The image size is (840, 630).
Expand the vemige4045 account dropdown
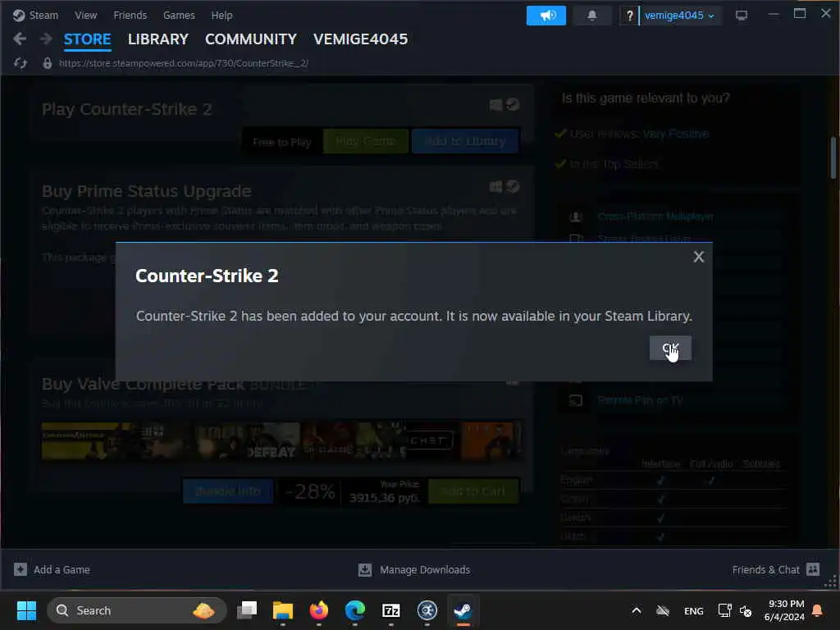[x=680, y=16]
